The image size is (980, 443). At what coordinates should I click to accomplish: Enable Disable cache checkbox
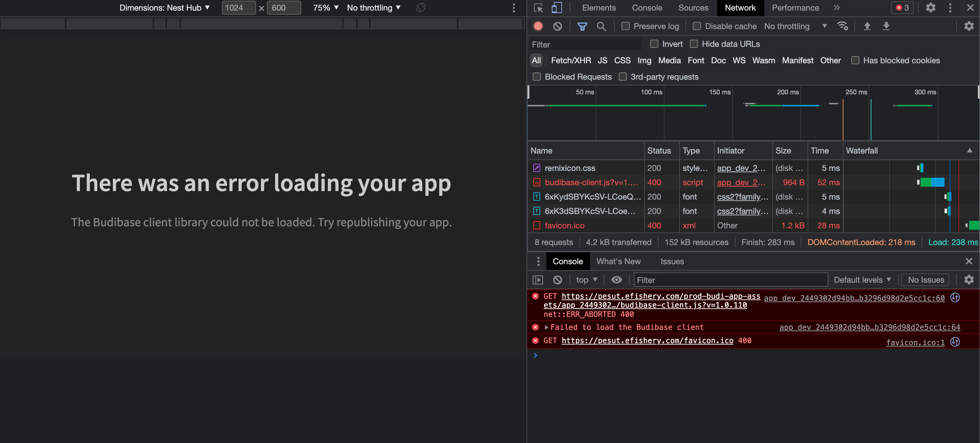[697, 26]
